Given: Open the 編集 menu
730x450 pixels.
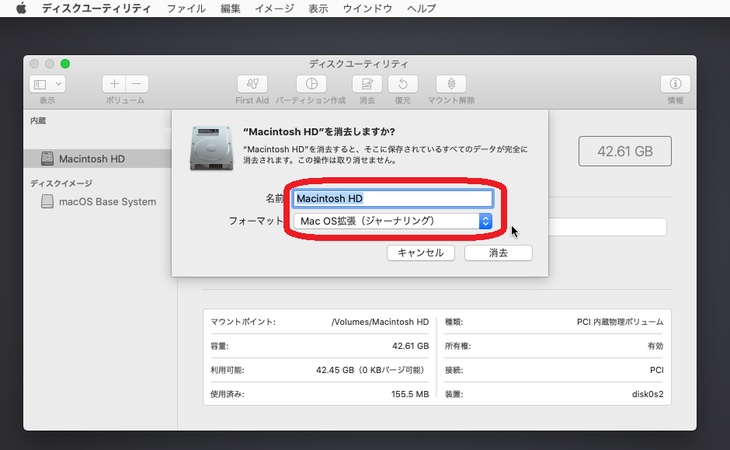Looking at the screenshot, I should pyautogui.click(x=230, y=8).
